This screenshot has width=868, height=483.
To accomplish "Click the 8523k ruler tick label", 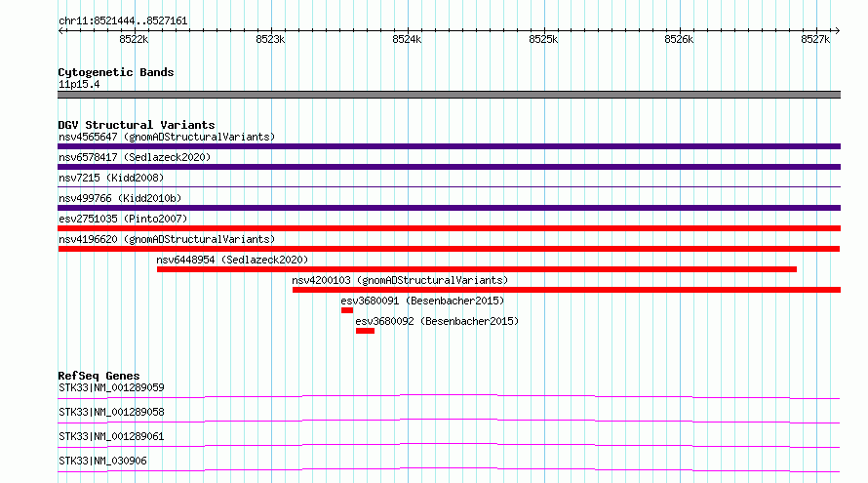I will click(x=270, y=39).
